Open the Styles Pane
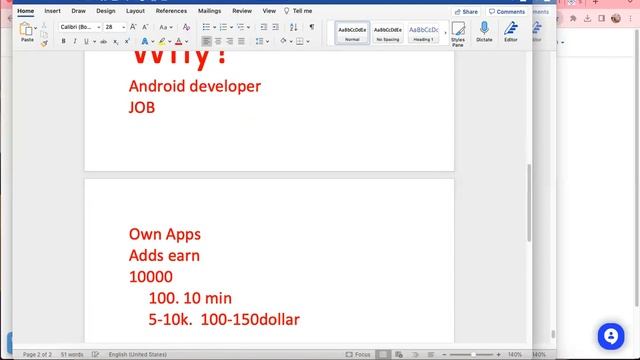Image resolution: width=640 pixels, height=360 pixels. tap(458, 34)
